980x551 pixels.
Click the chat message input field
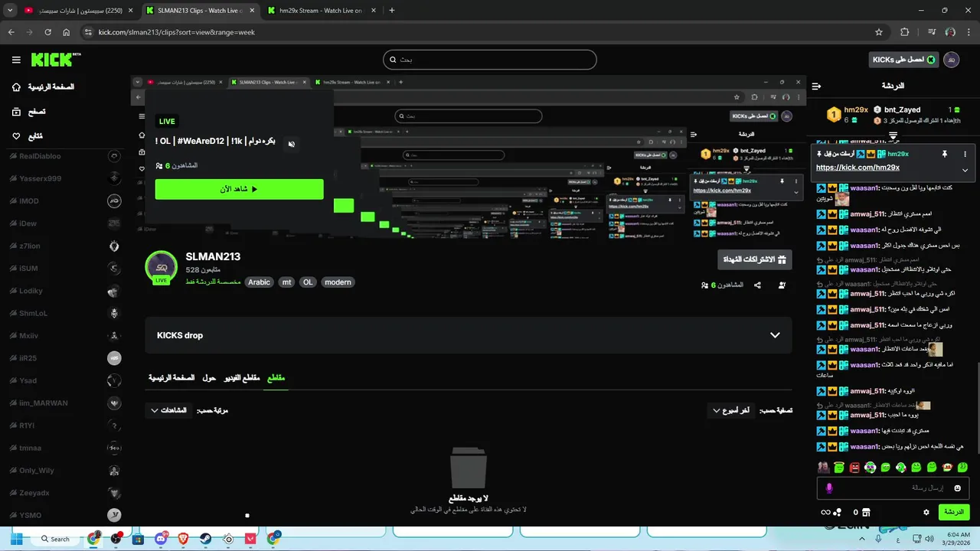coord(893,487)
